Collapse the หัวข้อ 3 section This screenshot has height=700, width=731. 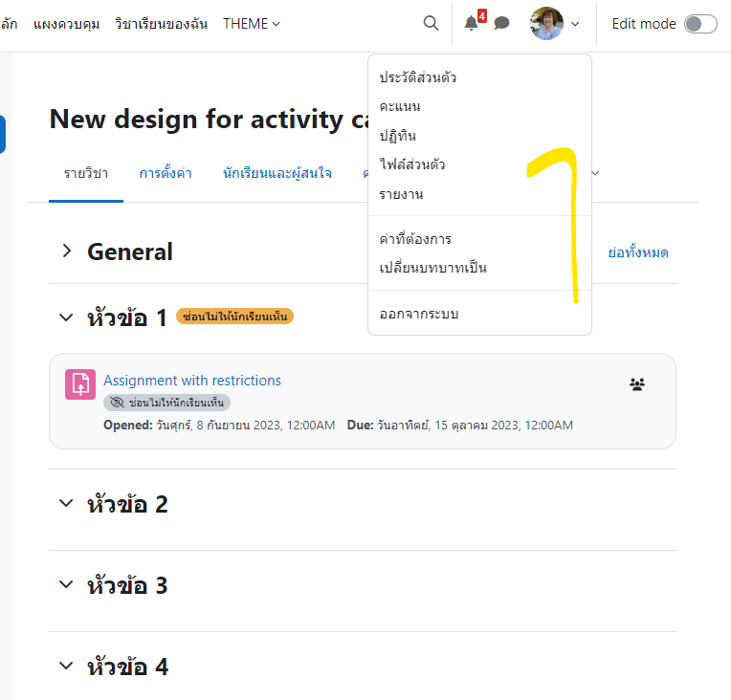[x=66, y=584]
